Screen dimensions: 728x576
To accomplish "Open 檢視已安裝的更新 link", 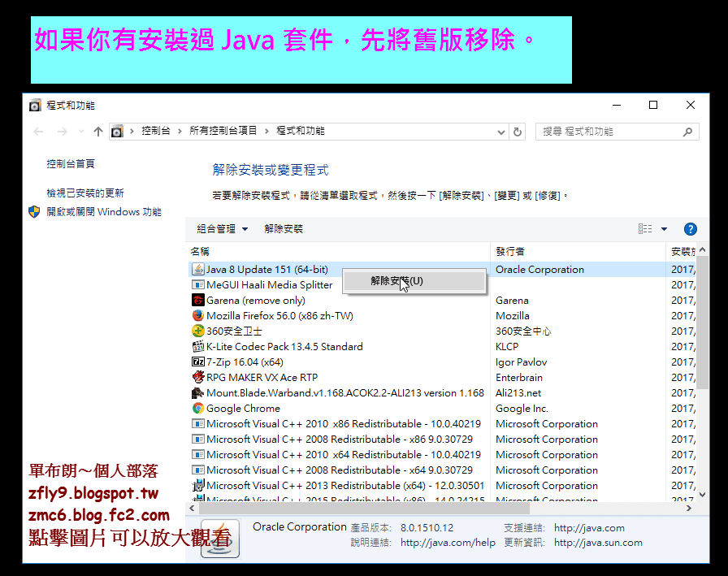I will (x=85, y=193).
